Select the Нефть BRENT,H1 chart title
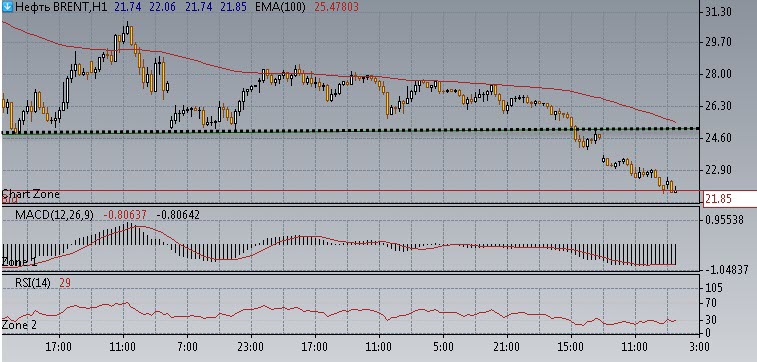Image resolution: width=757 pixels, height=362 pixels. pyautogui.click(x=62, y=7)
